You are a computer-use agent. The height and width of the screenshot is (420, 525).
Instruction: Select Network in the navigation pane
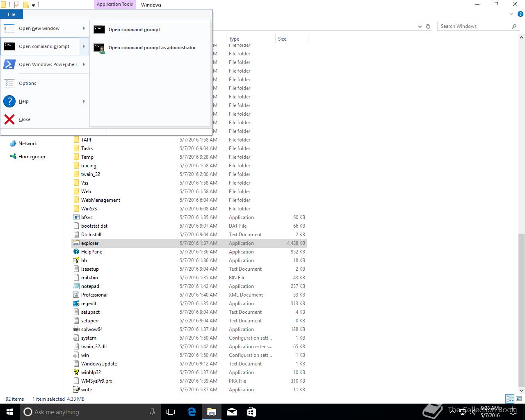(27, 144)
